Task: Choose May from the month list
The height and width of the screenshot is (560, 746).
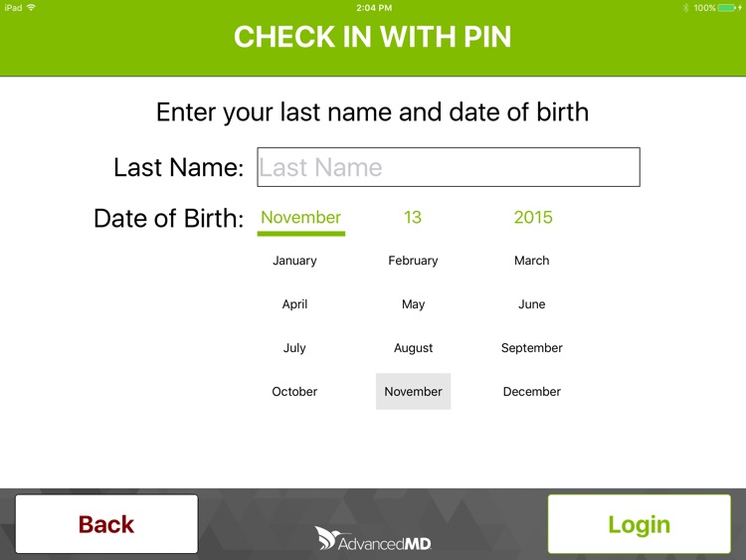Action: click(x=413, y=304)
